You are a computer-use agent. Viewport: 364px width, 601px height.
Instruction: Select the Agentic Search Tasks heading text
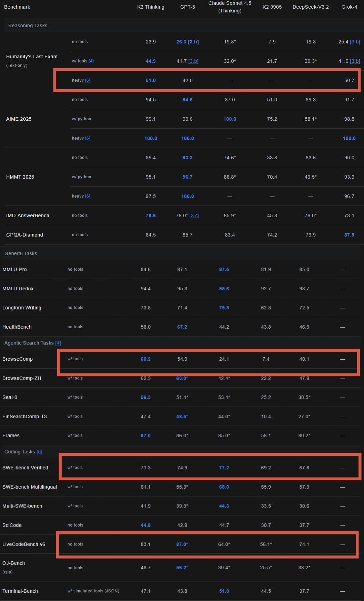click(x=29, y=343)
